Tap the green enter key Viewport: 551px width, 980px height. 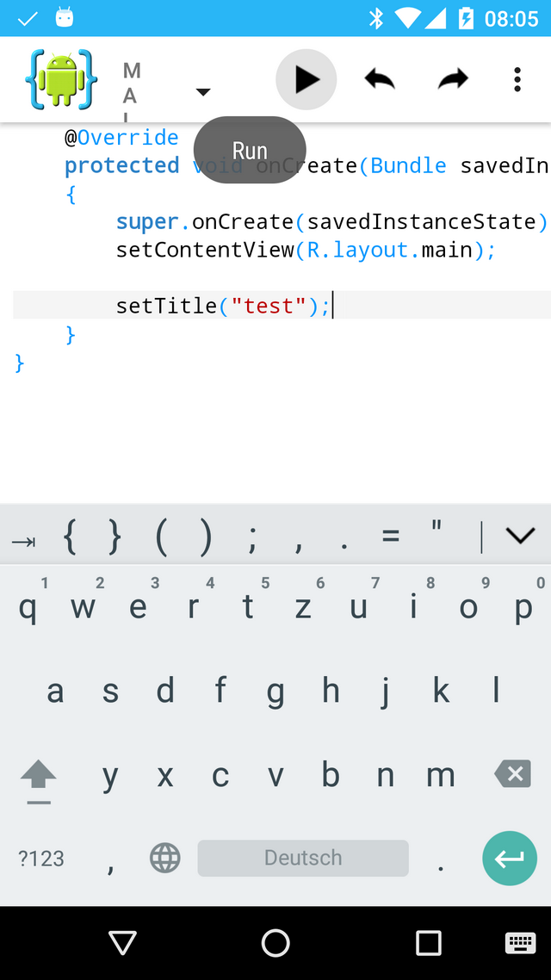click(510, 858)
